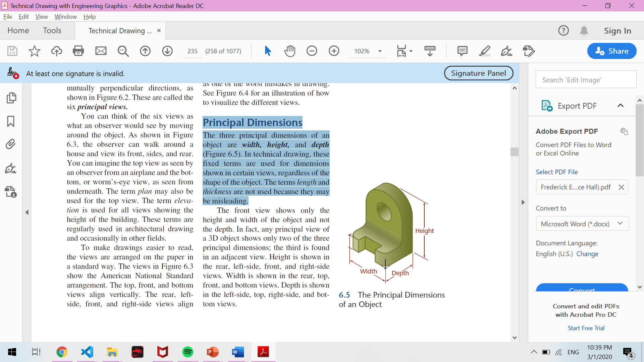Select the Hand pan tool
The width and height of the screenshot is (644, 362).
289,51
